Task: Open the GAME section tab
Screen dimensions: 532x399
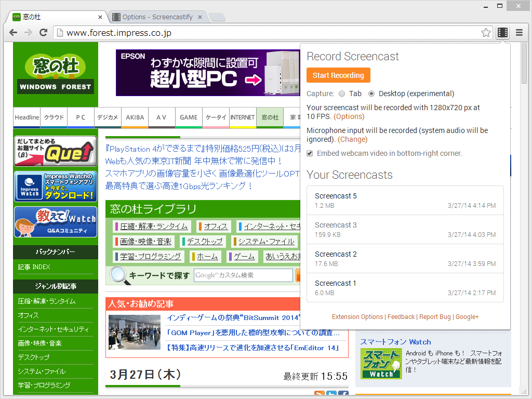Action: 189,117
